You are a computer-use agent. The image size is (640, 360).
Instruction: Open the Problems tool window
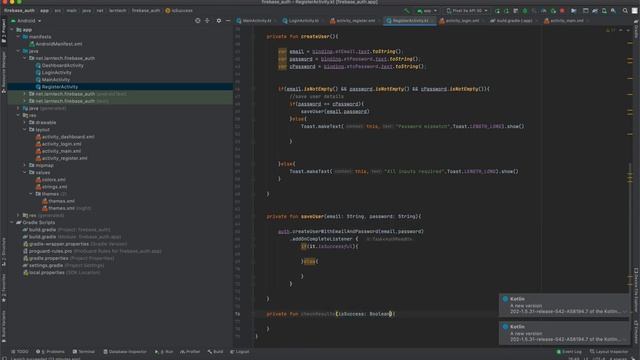pos(50,351)
